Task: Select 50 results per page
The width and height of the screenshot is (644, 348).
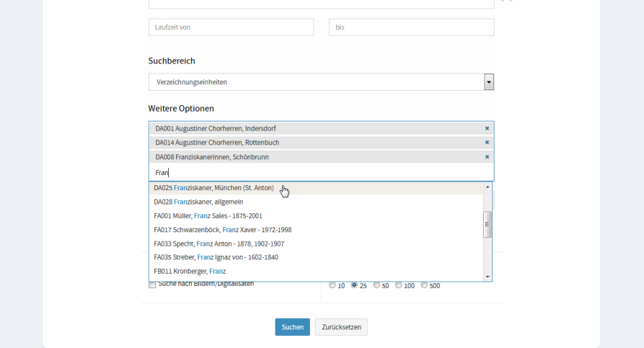Action: (x=376, y=285)
